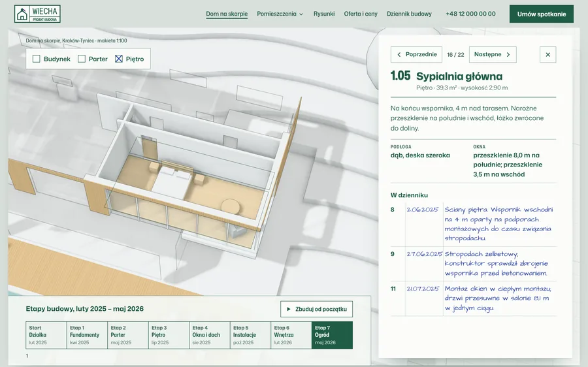Go to next room with Następne
588x367 pixels.
[x=493, y=55]
